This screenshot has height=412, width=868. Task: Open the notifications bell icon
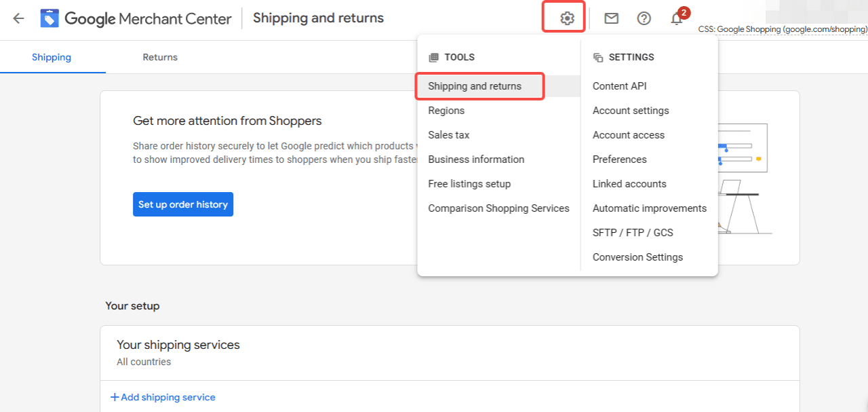click(677, 18)
